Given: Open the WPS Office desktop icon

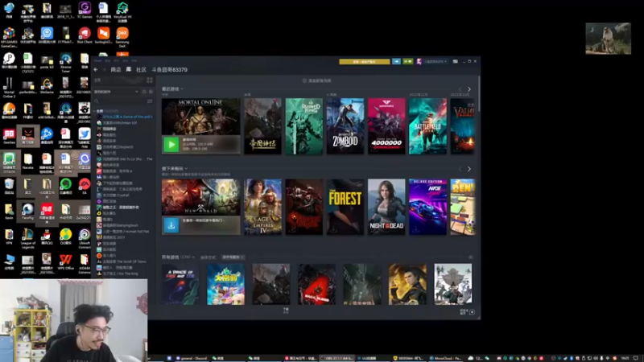Looking at the screenshot, I should 66,262.
